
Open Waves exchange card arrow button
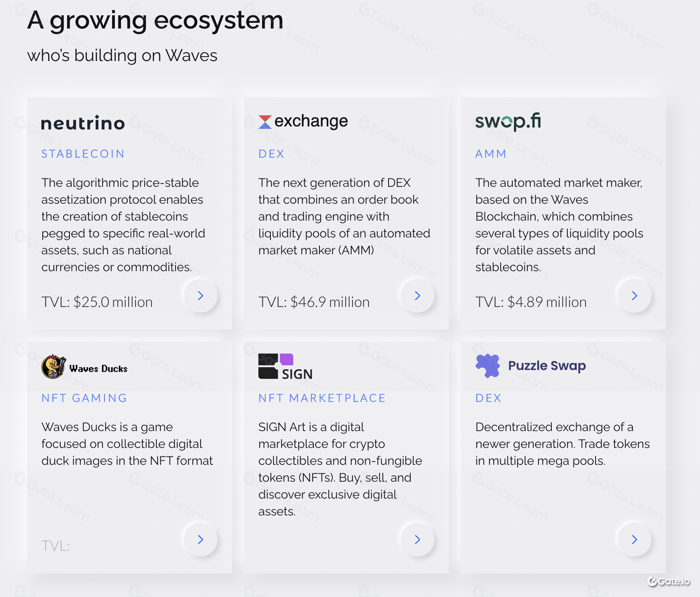tap(418, 296)
